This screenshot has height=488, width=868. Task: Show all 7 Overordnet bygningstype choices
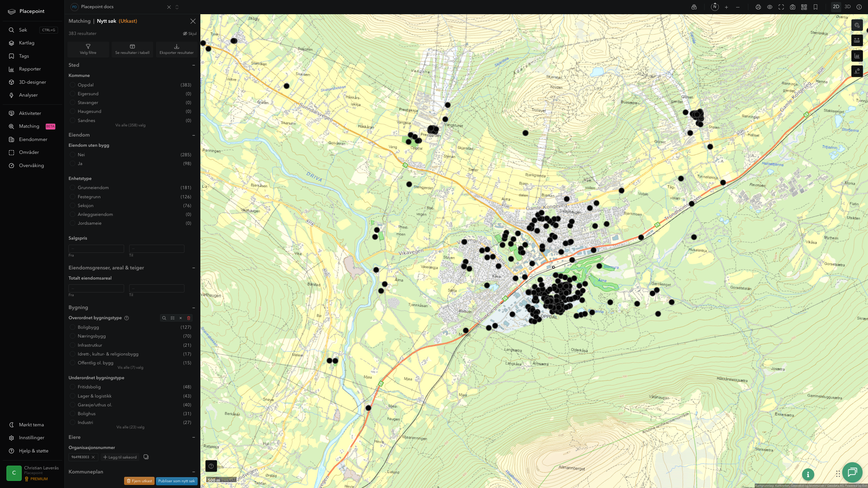pos(130,368)
